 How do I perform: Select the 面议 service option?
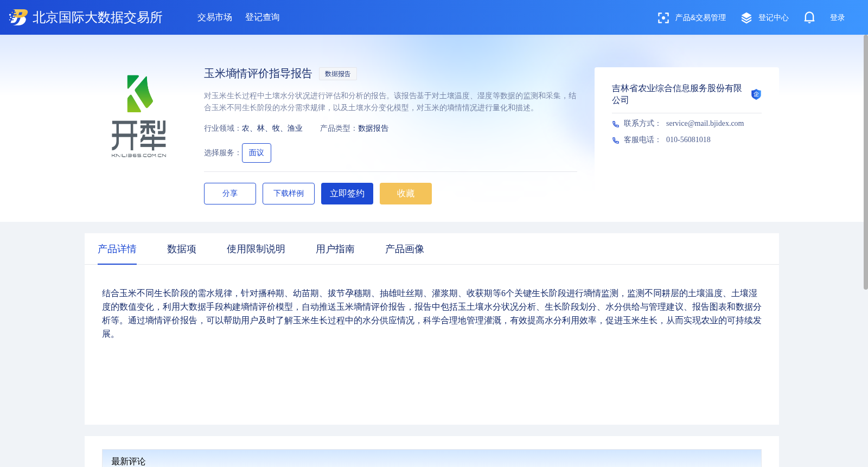(x=257, y=153)
